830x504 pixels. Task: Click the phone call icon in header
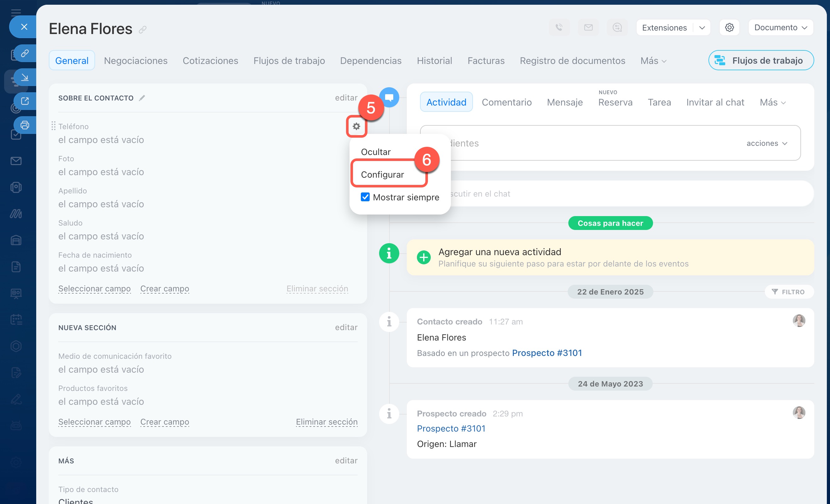point(559,27)
